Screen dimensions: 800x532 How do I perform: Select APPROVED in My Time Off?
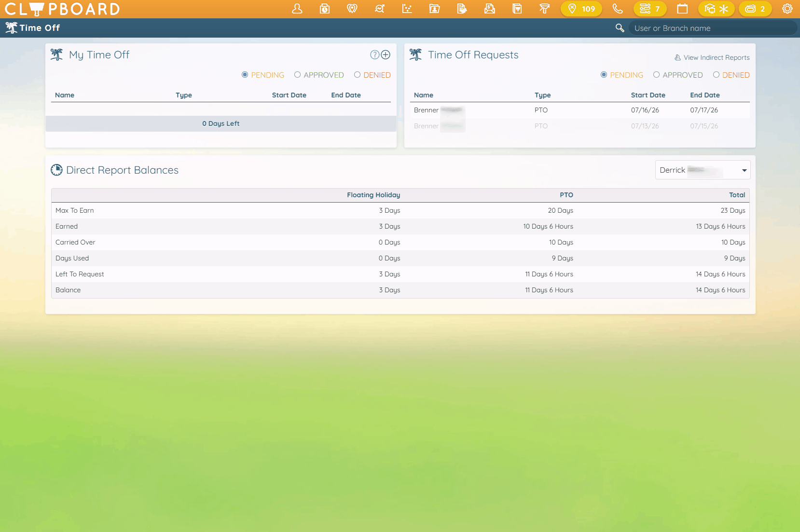319,75
